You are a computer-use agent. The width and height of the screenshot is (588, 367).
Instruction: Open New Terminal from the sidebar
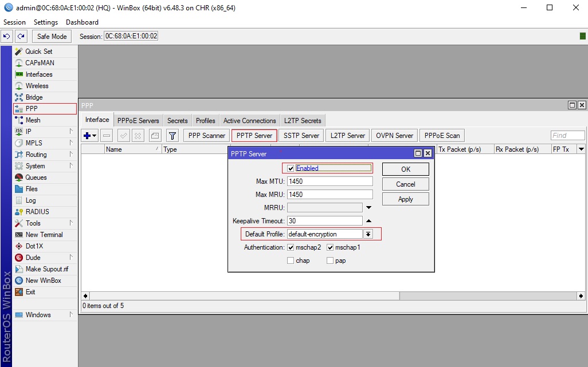click(44, 235)
